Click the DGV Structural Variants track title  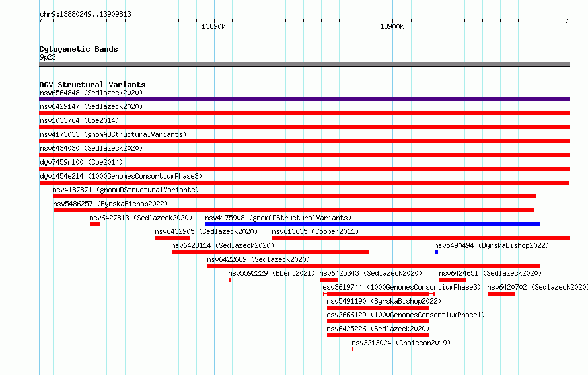point(92,85)
